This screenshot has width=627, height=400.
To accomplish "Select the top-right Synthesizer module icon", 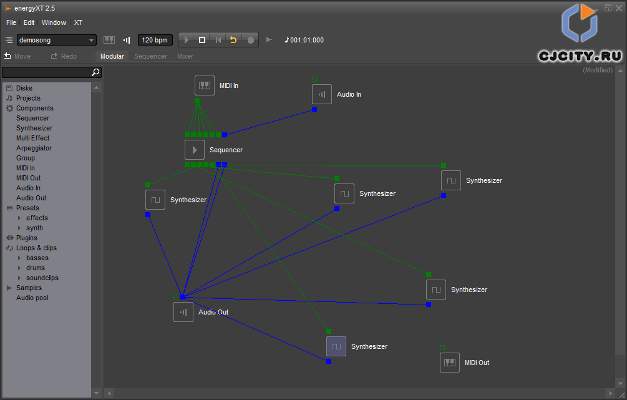I will point(451,180).
